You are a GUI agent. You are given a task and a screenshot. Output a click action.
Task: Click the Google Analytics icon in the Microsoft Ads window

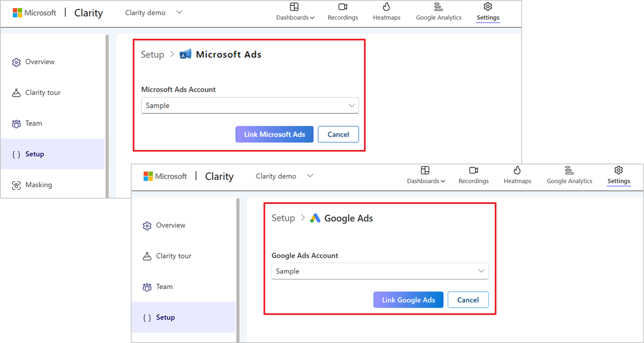438,7
